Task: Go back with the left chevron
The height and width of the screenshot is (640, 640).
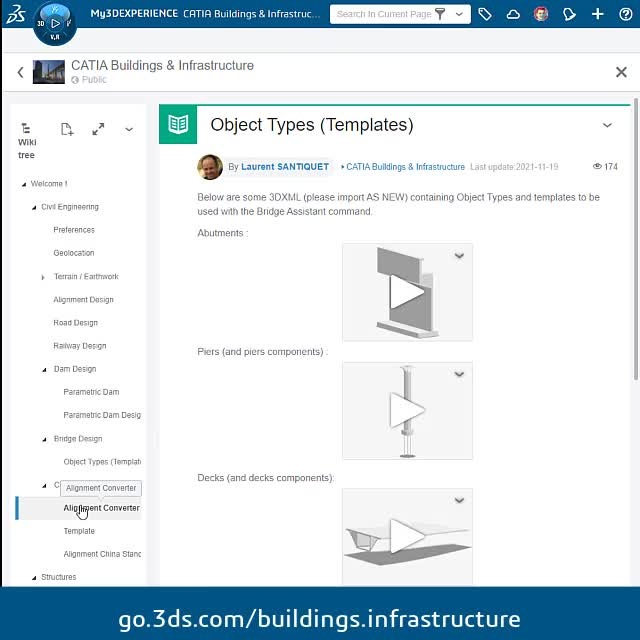Action: point(20,72)
